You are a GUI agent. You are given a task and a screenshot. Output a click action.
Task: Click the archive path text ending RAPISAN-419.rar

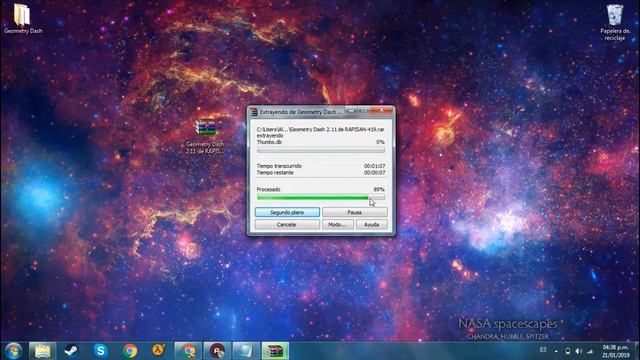(x=320, y=129)
